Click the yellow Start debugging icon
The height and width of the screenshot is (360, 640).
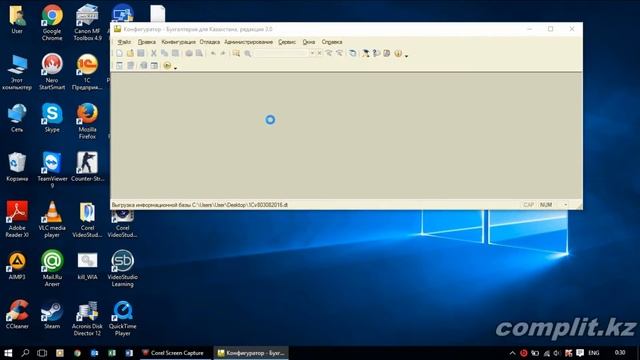167,65
